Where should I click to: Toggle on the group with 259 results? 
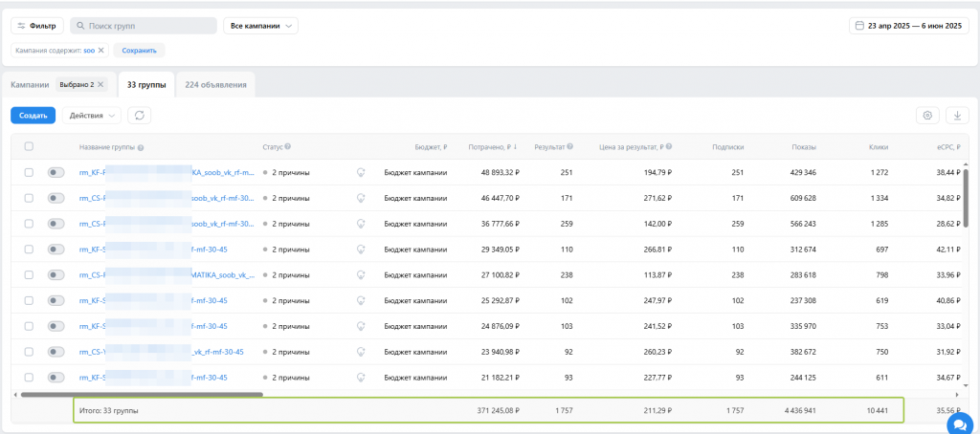(x=56, y=224)
